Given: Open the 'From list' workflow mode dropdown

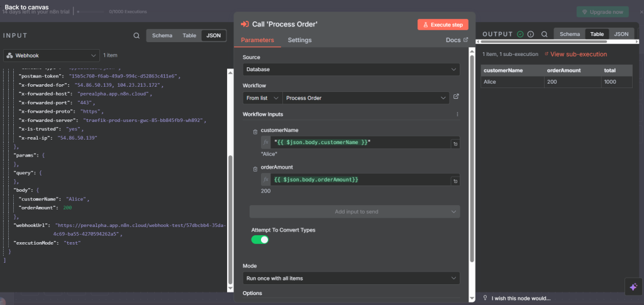Looking at the screenshot, I should (x=261, y=98).
